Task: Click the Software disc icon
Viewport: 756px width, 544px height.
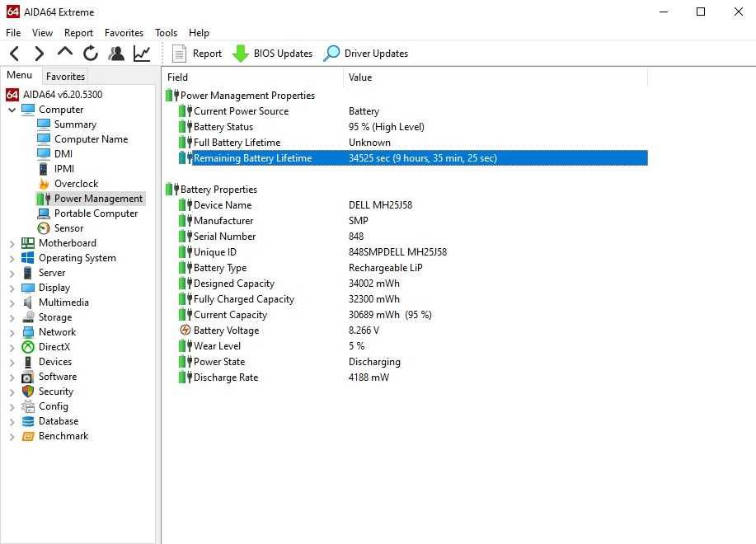Action: pyautogui.click(x=28, y=377)
